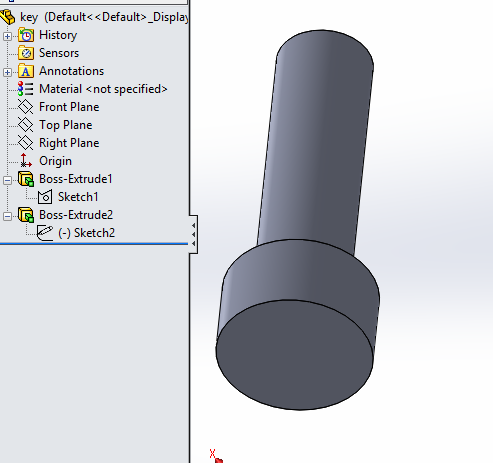This screenshot has height=463, width=493.
Task: Select Right Plane label
Action: pos(69,143)
